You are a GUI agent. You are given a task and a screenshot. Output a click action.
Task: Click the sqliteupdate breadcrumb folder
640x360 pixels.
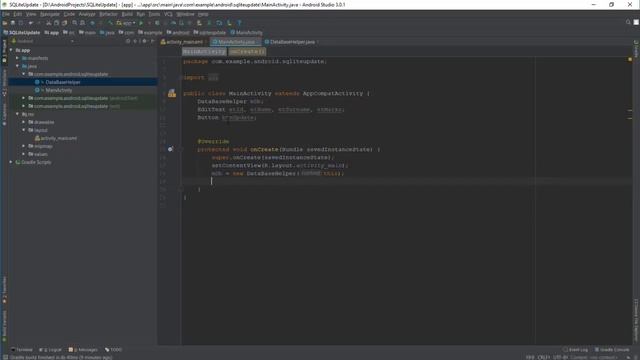coord(210,33)
